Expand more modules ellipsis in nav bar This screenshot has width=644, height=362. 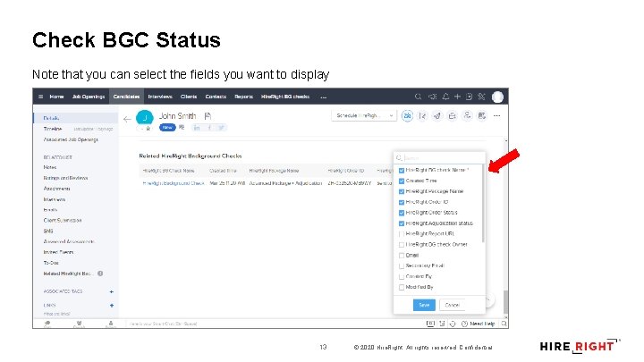(x=324, y=97)
